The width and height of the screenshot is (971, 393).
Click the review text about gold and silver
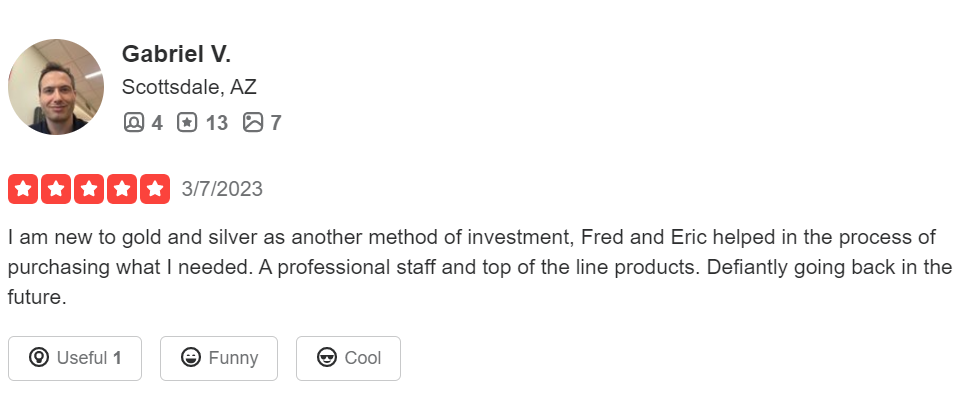click(x=479, y=267)
